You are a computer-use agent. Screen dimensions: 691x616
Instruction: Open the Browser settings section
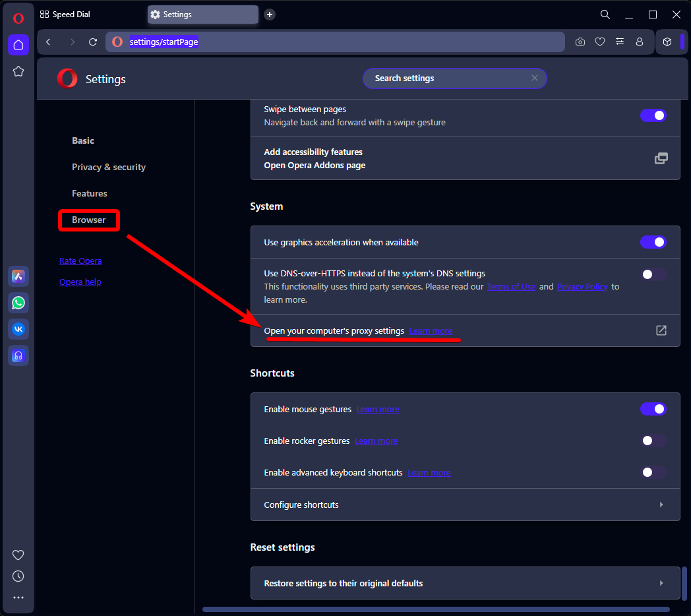click(x=89, y=220)
